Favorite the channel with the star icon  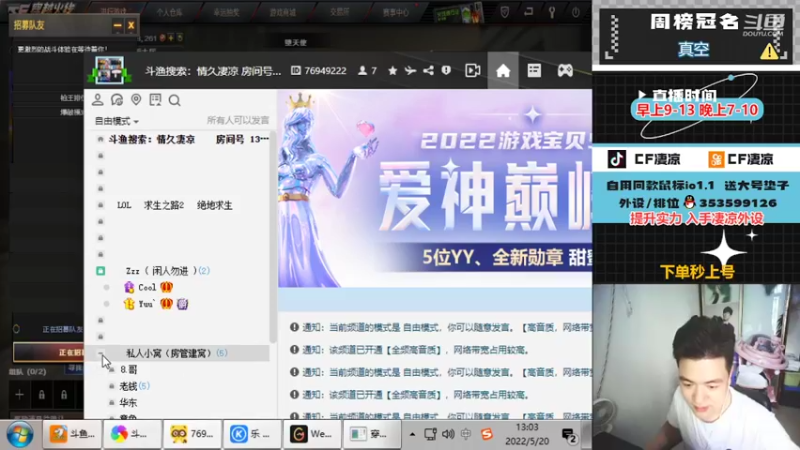[x=392, y=70]
